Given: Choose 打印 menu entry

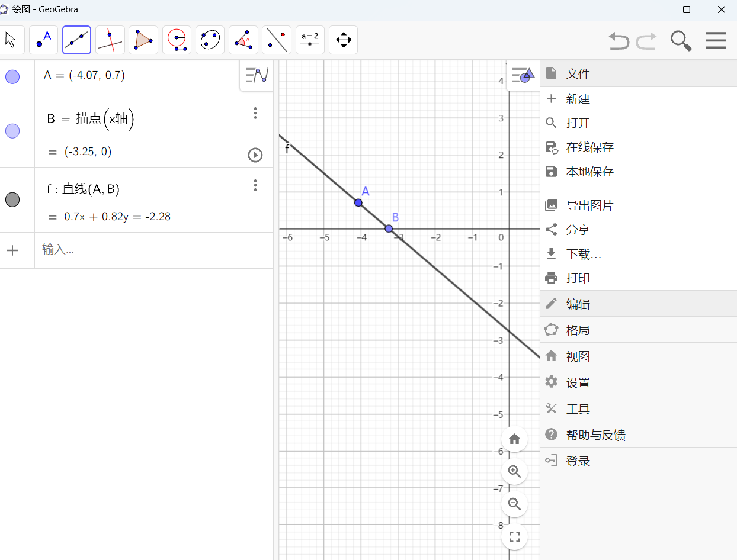Looking at the screenshot, I should click(639, 278).
